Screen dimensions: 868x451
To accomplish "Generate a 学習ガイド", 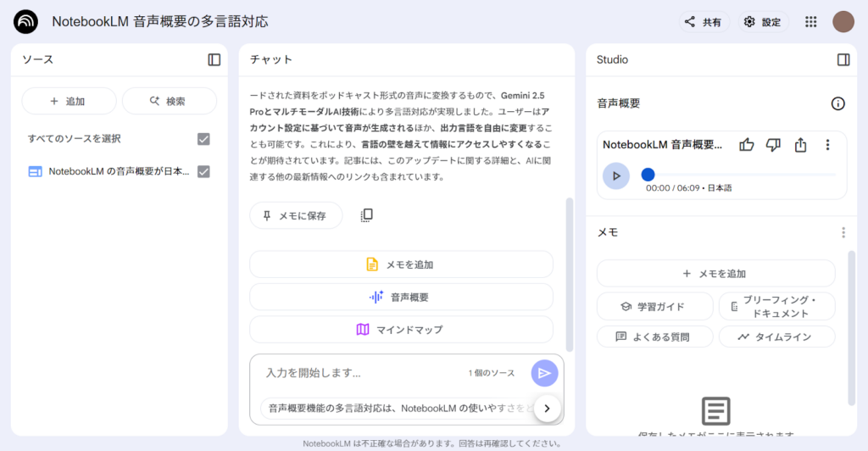I will [655, 307].
